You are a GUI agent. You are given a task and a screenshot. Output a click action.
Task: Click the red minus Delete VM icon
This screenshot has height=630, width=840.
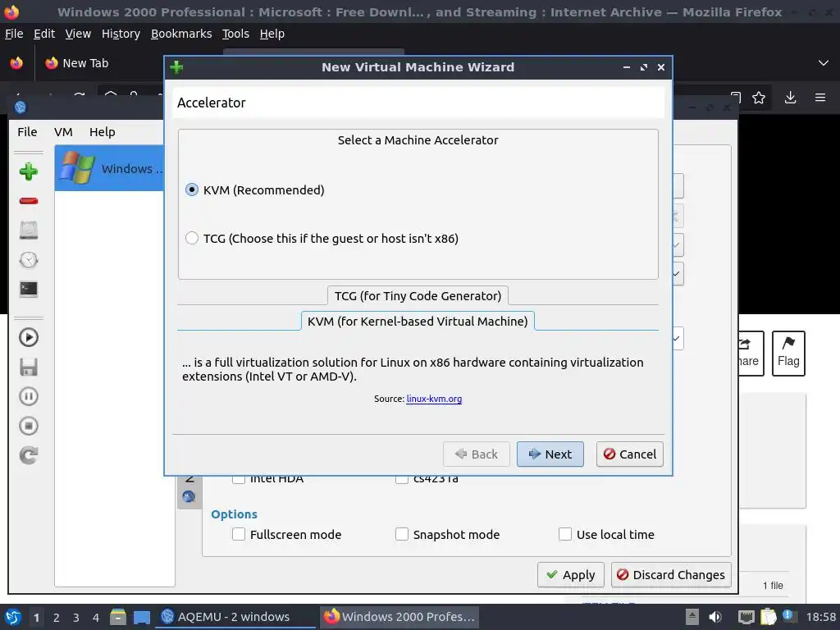click(29, 201)
